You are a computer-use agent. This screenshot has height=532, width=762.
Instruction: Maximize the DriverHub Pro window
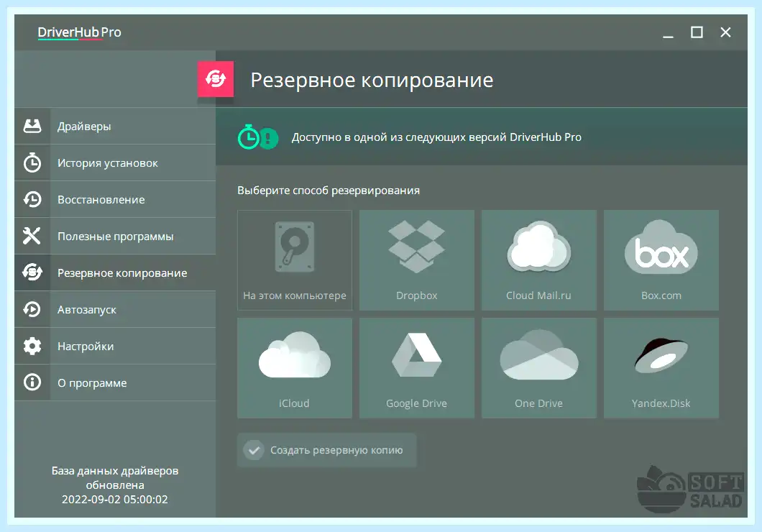697,32
